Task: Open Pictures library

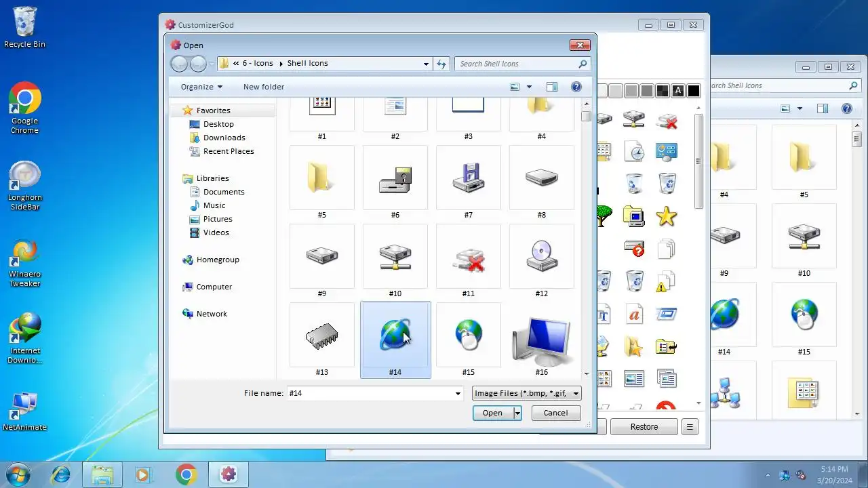Action: tap(218, 219)
